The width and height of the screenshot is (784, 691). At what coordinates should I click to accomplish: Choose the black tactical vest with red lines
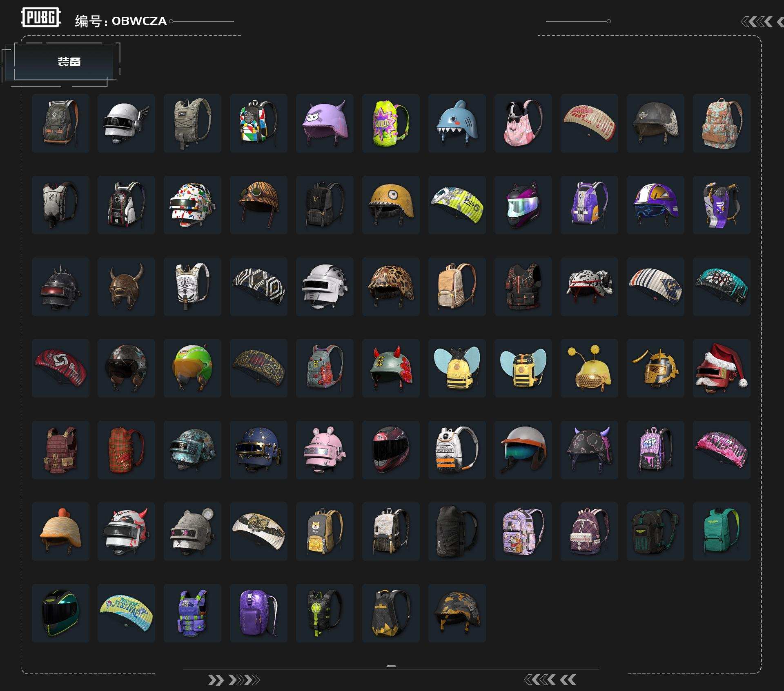click(523, 287)
